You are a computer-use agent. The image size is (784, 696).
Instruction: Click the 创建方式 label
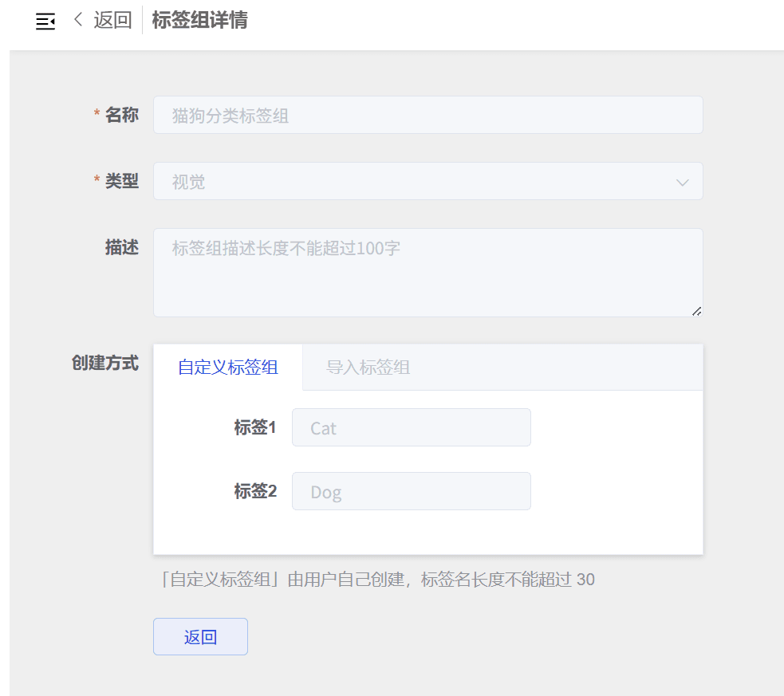point(105,364)
